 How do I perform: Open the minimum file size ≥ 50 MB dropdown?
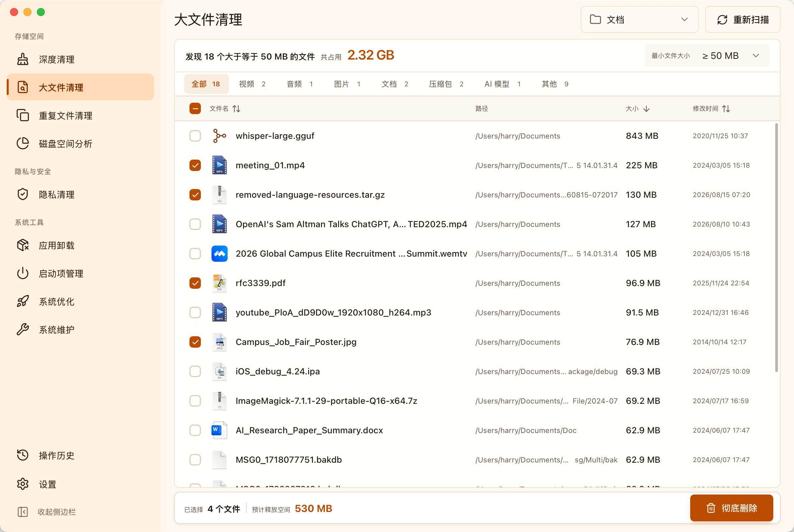(707, 56)
